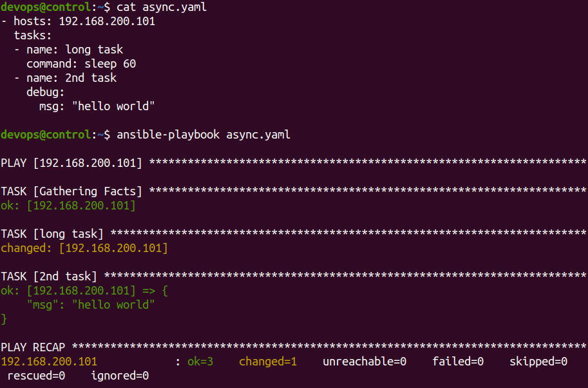
Task: Select the yellow host 192.168.200.101 in recap
Action: (49, 362)
